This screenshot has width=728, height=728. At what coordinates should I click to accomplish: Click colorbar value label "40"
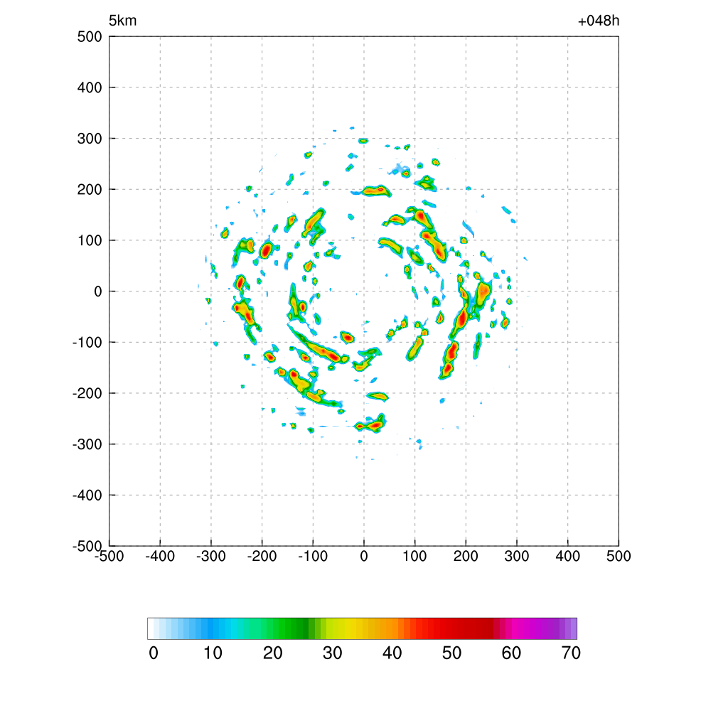[392, 653]
